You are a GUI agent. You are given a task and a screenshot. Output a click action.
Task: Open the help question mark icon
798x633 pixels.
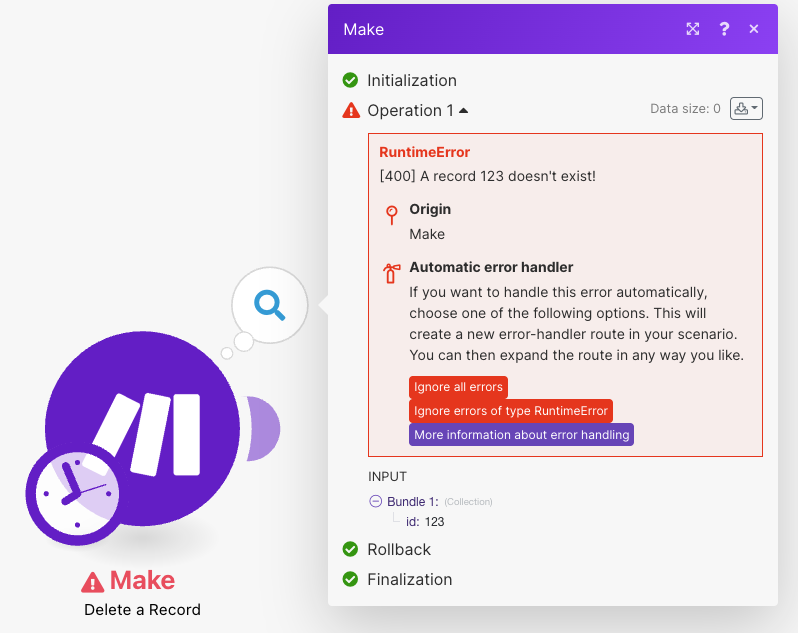click(724, 29)
